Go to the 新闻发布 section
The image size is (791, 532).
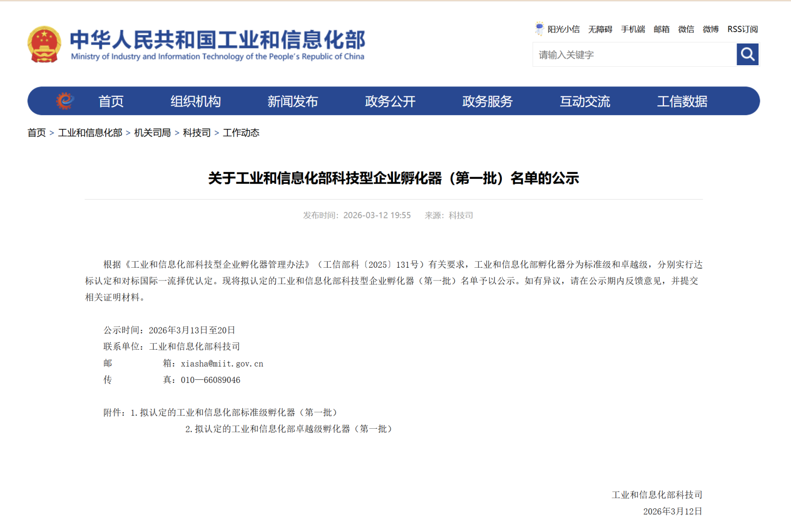292,101
